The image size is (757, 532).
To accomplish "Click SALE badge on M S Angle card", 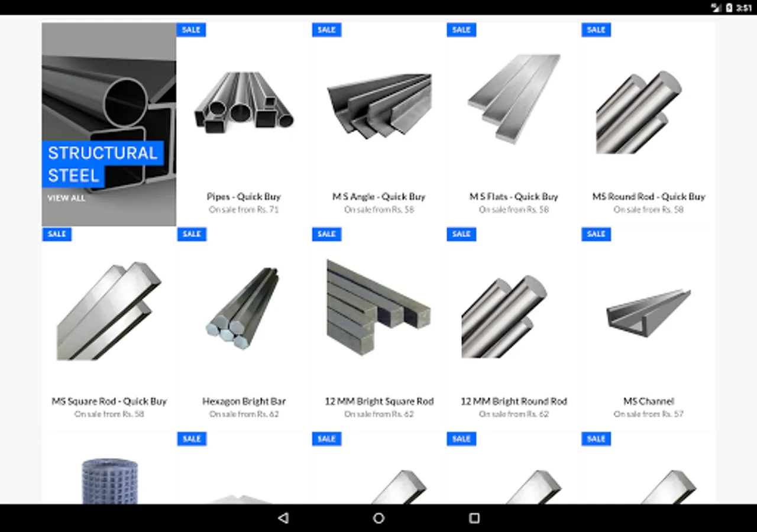I will tap(326, 30).
